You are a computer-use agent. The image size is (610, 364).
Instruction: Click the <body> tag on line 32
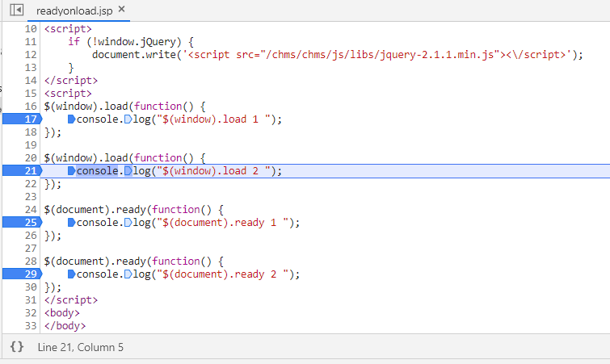[x=62, y=312]
